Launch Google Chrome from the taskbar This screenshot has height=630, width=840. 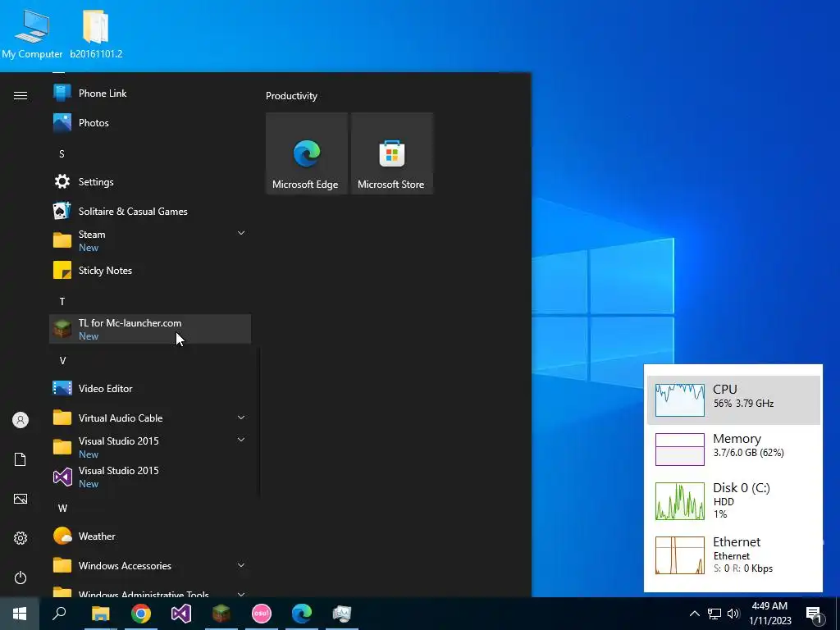coord(141,614)
